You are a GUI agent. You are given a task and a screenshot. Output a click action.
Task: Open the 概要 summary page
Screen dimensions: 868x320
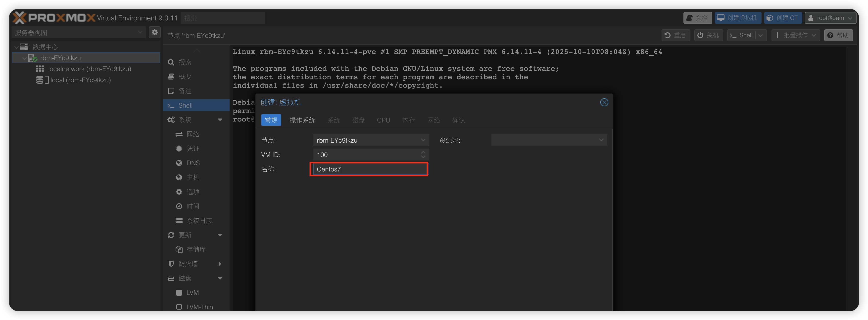[x=185, y=77]
